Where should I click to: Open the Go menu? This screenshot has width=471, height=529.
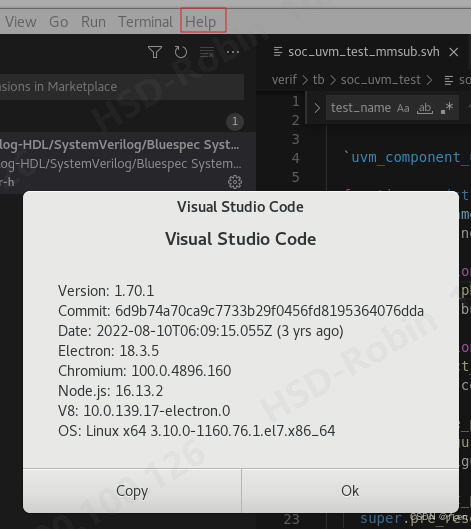(x=59, y=22)
